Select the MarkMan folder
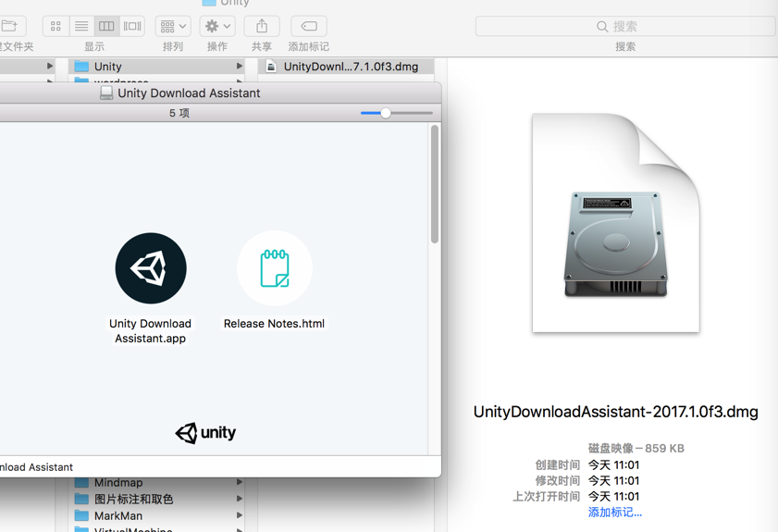The image size is (778, 532). [x=156, y=515]
